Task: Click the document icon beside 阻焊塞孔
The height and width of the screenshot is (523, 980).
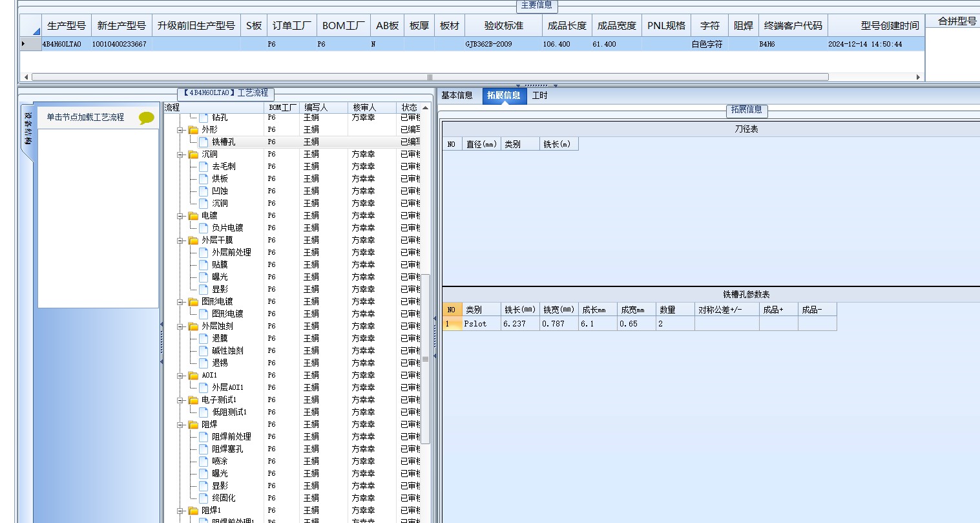Action: point(203,449)
